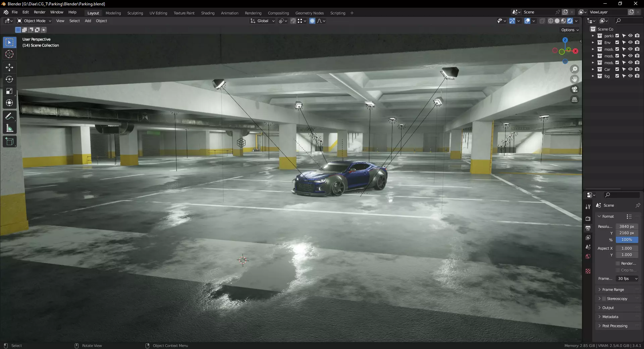Select the Select Box tool

[9, 43]
